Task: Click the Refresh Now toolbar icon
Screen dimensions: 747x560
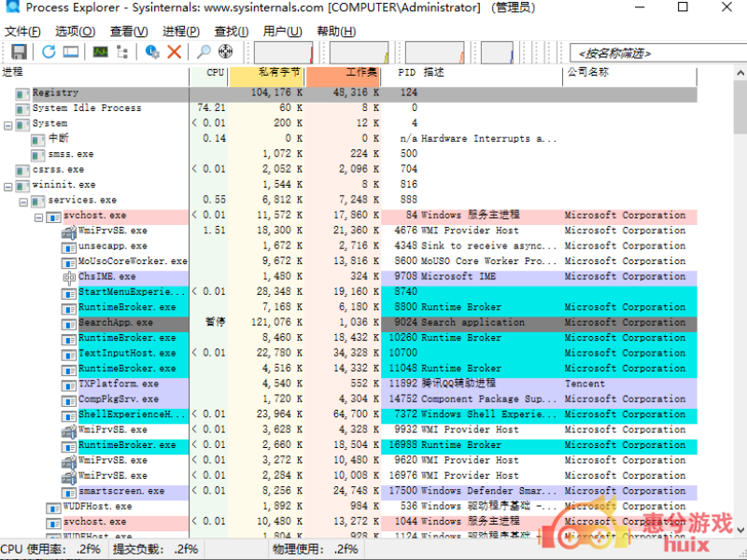Action: click(49, 52)
